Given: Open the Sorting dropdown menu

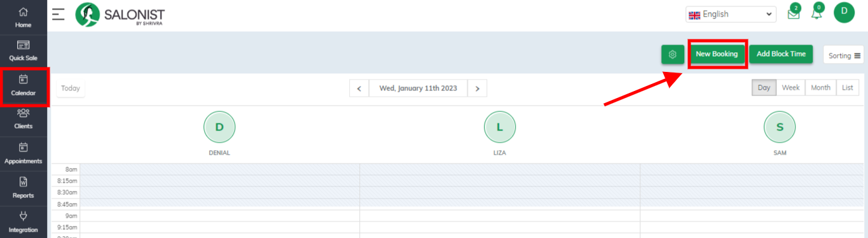Looking at the screenshot, I should click(x=844, y=55).
